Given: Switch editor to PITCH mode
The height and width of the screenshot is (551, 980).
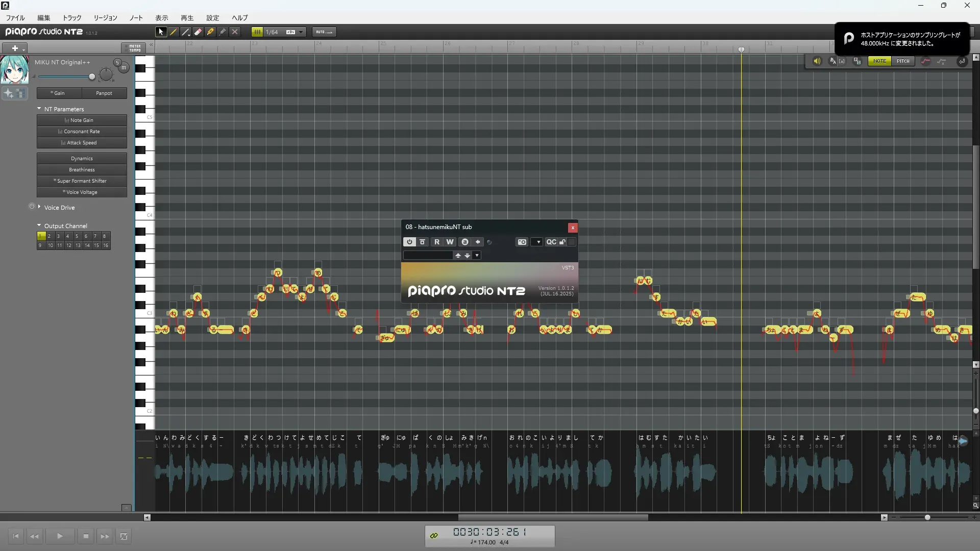Looking at the screenshot, I should (903, 61).
